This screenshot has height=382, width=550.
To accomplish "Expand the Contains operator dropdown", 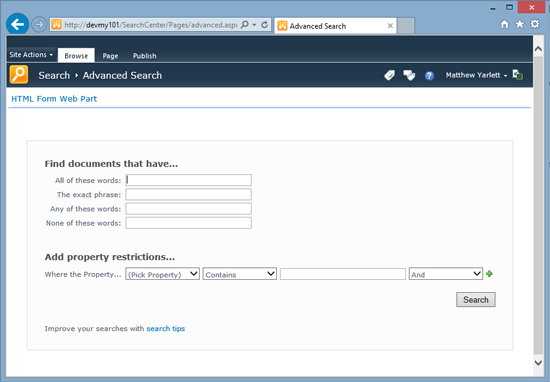I will coord(240,274).
